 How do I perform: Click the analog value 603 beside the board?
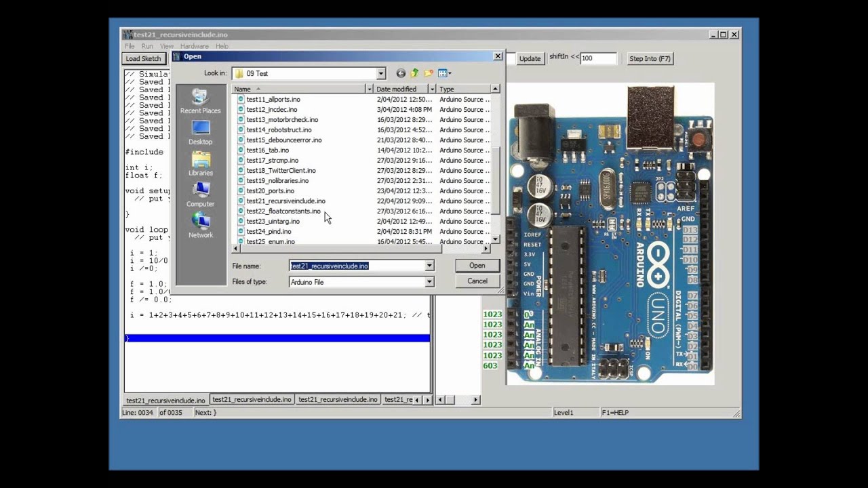pos(490,365)
